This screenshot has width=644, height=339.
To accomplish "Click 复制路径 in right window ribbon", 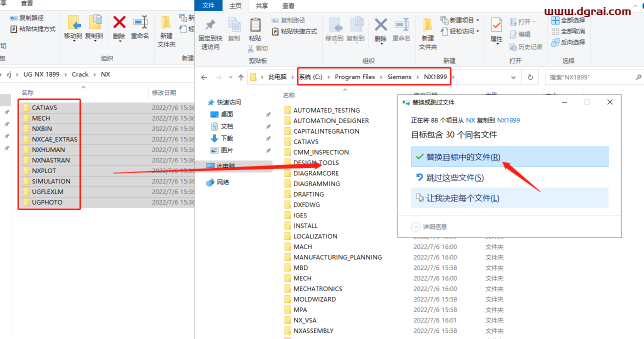I will click(288, 20).
